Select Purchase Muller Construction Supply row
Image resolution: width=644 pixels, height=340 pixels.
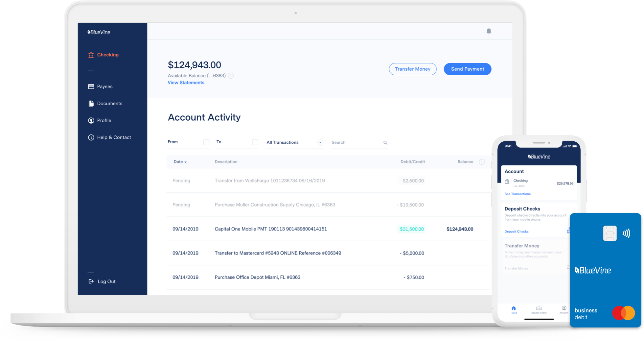tap(329, 205)
